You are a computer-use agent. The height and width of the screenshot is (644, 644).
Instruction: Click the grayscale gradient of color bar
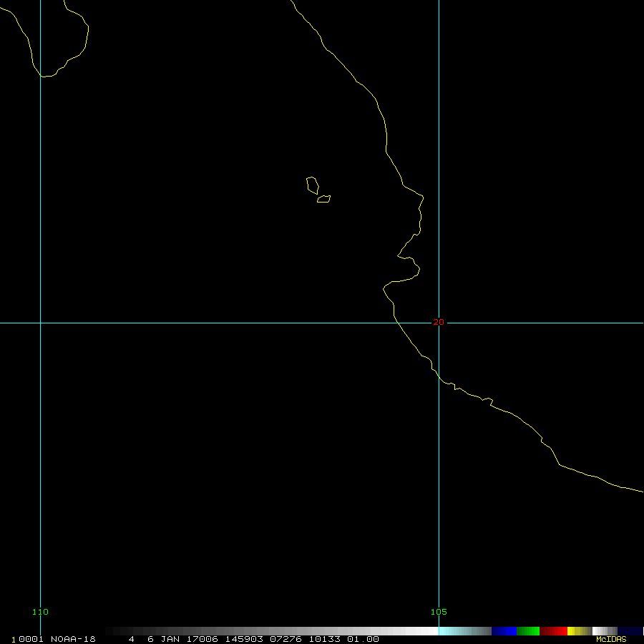point(272,631)
